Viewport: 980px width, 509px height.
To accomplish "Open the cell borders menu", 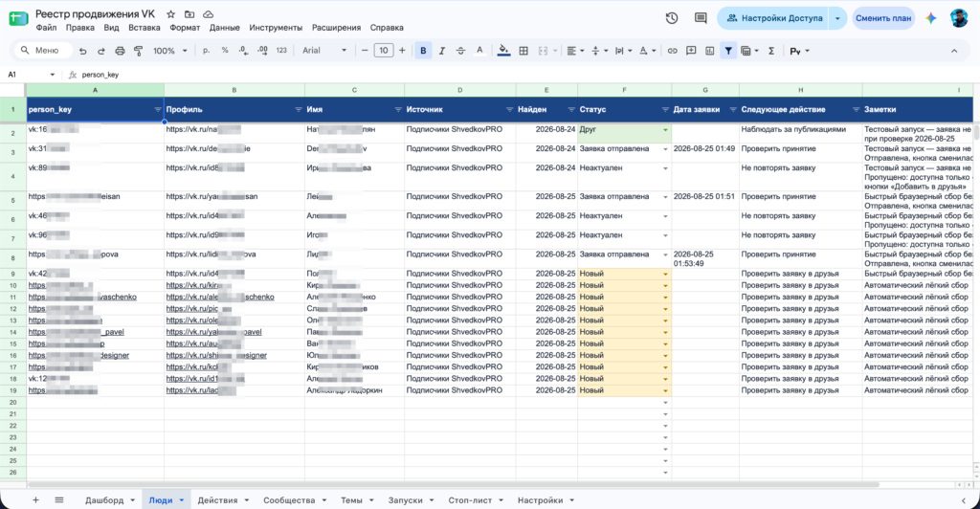I will [x=523, y=51].
